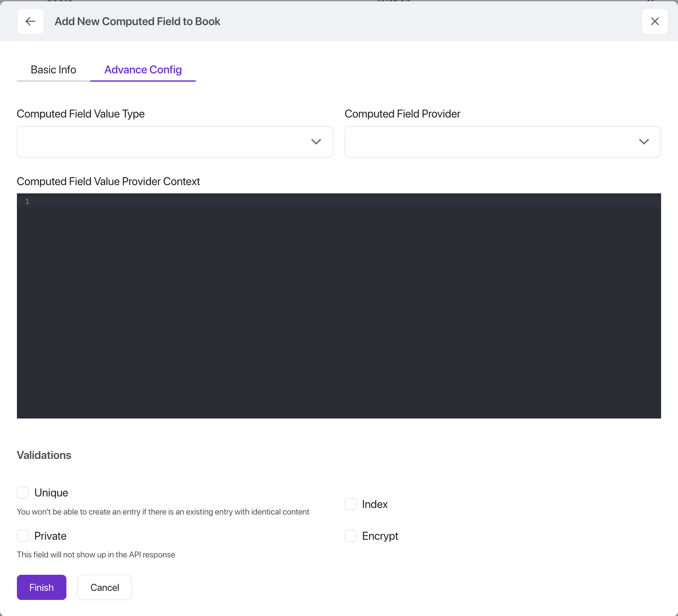Click the back arrow in the header
Screen dimensions: 678x616
(31, 21)
